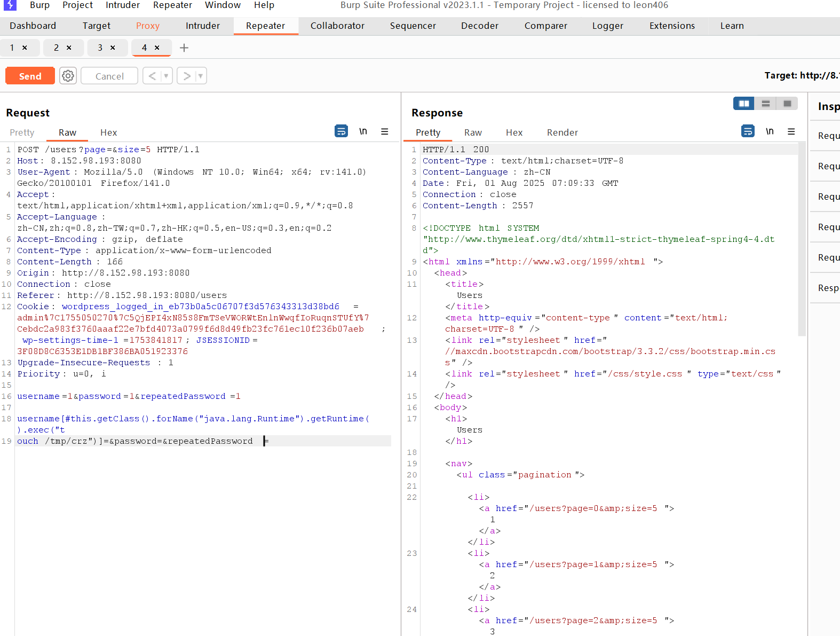Close Repeater tab 3

click(x=113, y=48)
